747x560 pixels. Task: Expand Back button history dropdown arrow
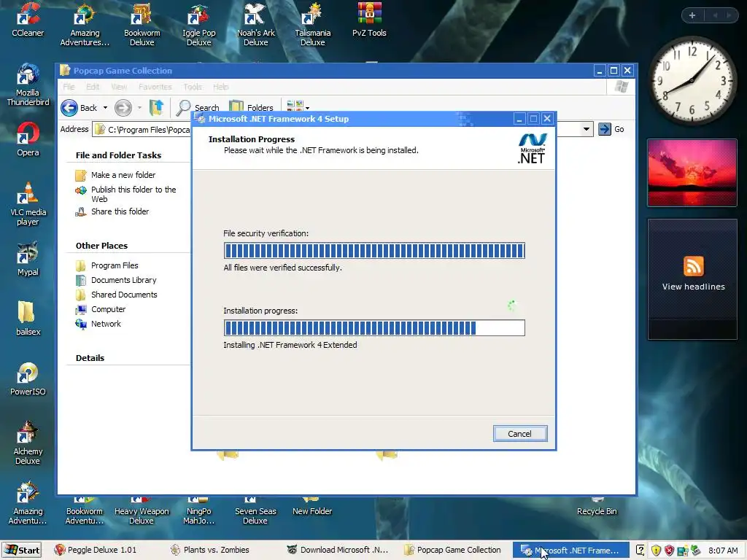105,108
